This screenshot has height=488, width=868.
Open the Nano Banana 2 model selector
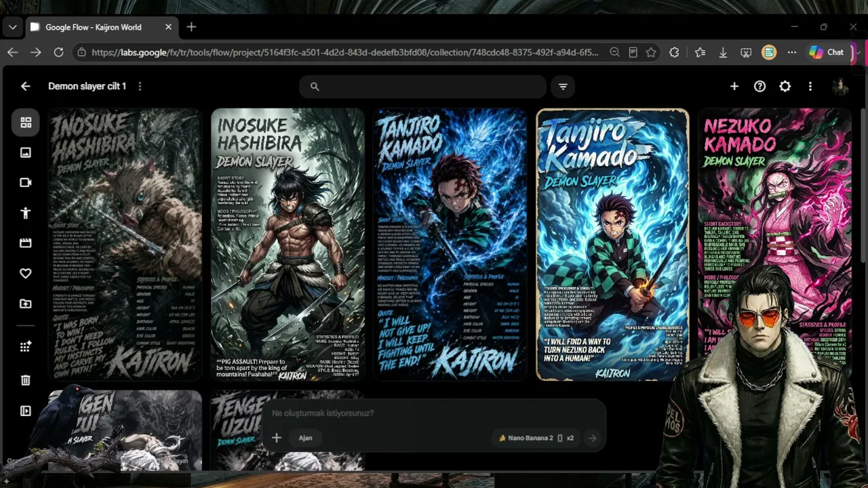click(x=536, y=438)
